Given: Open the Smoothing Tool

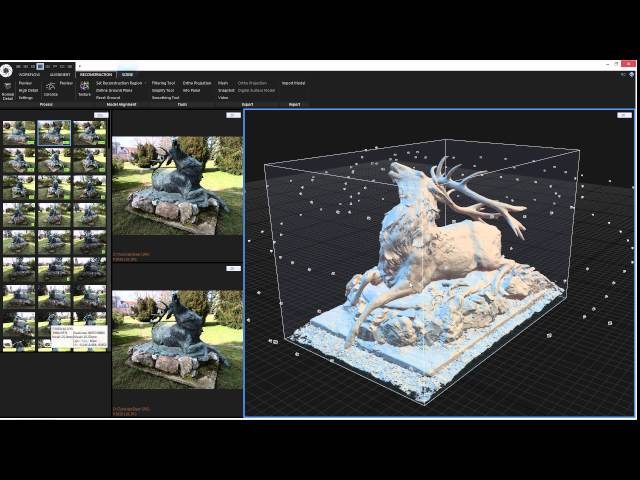Looking at the screenshot, I should (x=165, y=98).
